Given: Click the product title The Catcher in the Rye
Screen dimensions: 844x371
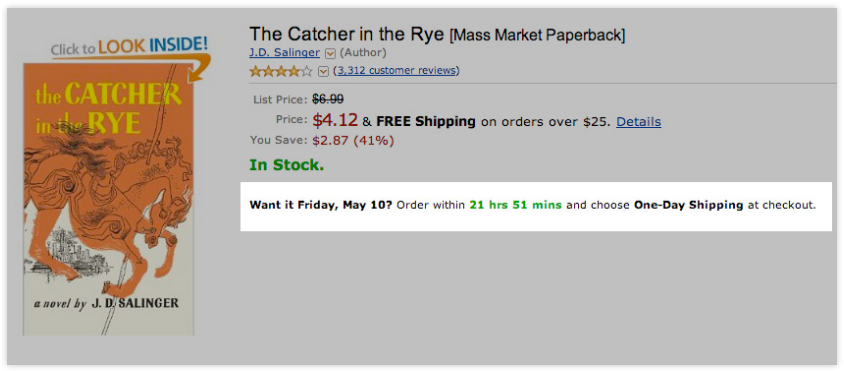Looking at the screenshot, I should (x=347, y=34).
